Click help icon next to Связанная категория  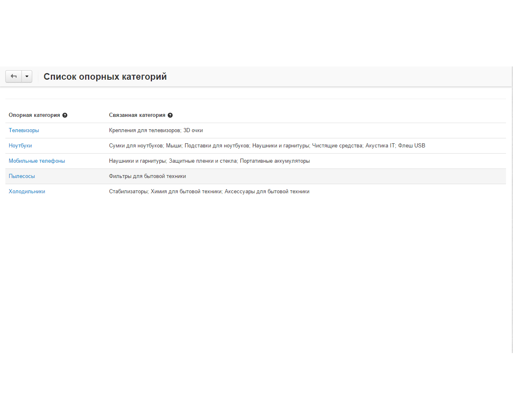(170, 115)
